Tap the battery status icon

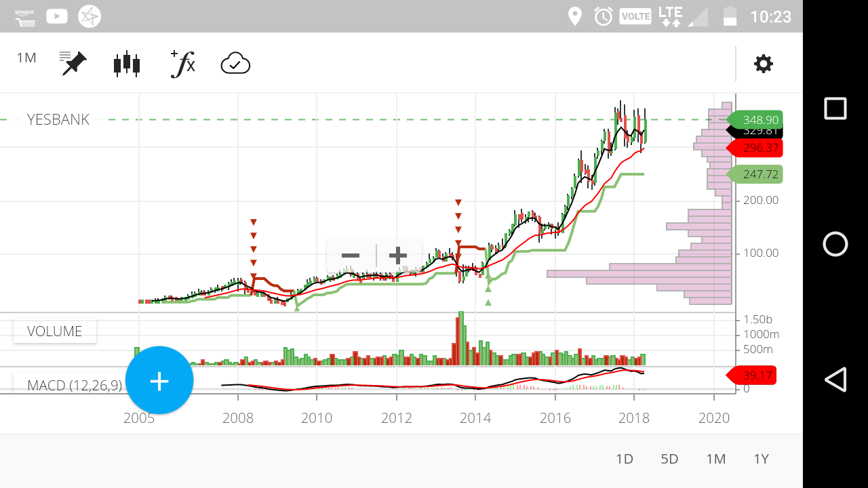730,16
